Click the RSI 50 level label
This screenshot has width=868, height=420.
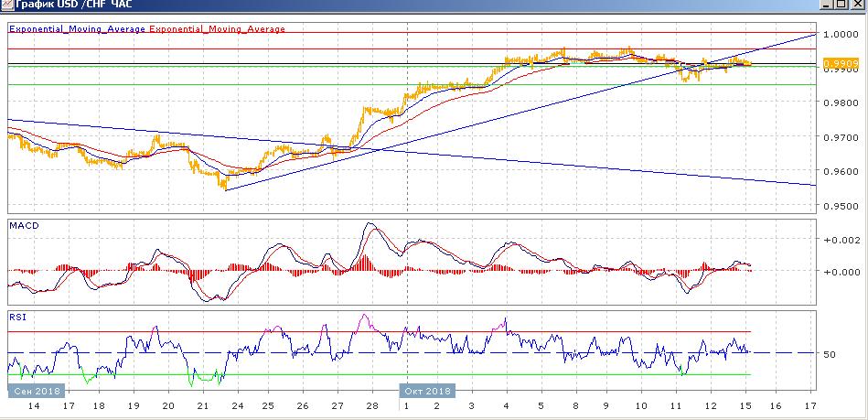click(x=829, y=354)
